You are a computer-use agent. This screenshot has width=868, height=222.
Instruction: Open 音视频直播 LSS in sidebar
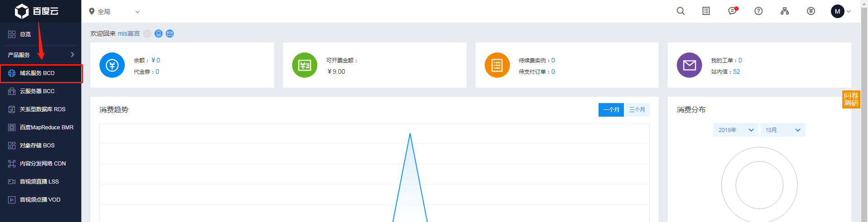pyautogui.click(x=41, y=182)
